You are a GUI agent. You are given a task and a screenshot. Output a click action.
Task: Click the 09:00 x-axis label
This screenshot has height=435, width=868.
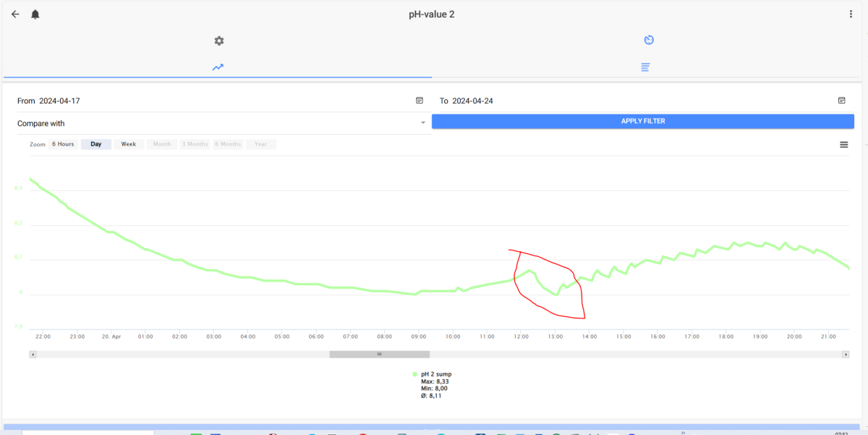click(419, 337)
